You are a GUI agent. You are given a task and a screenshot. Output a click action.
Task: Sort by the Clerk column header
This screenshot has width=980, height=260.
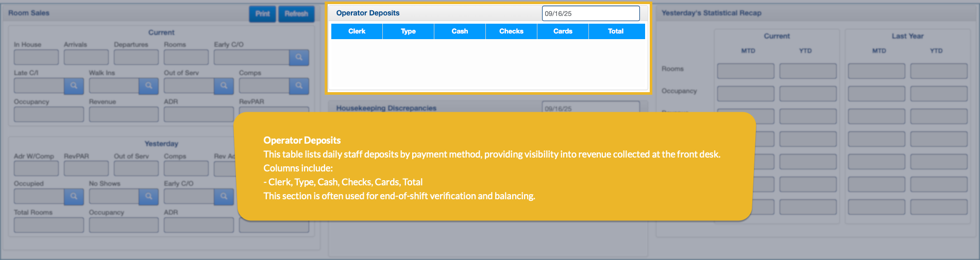coord(357,31)
